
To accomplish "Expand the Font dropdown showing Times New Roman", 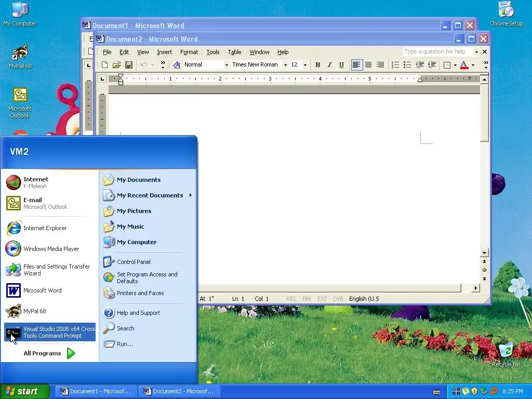I will tap(285, 65).
